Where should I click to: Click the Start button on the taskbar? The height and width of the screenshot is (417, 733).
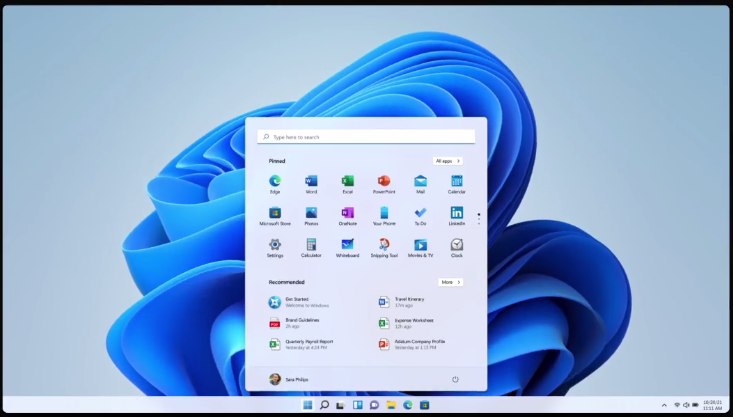pyautogui.click(x=308, y=405)
